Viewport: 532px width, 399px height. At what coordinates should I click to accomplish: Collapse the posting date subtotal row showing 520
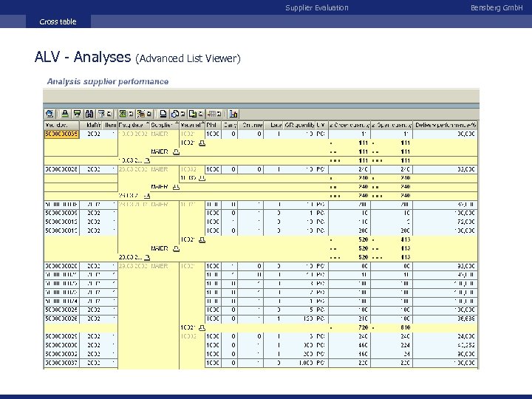147,258
